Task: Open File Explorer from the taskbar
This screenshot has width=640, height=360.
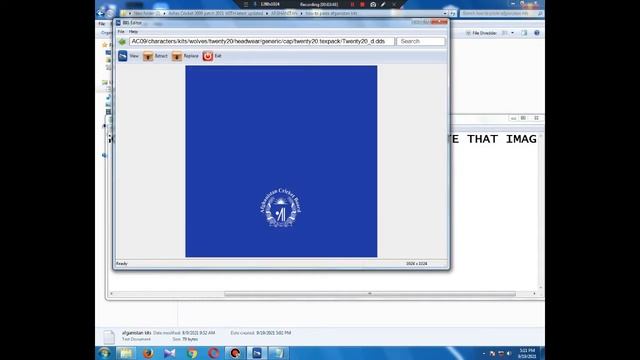Action: 126,353
